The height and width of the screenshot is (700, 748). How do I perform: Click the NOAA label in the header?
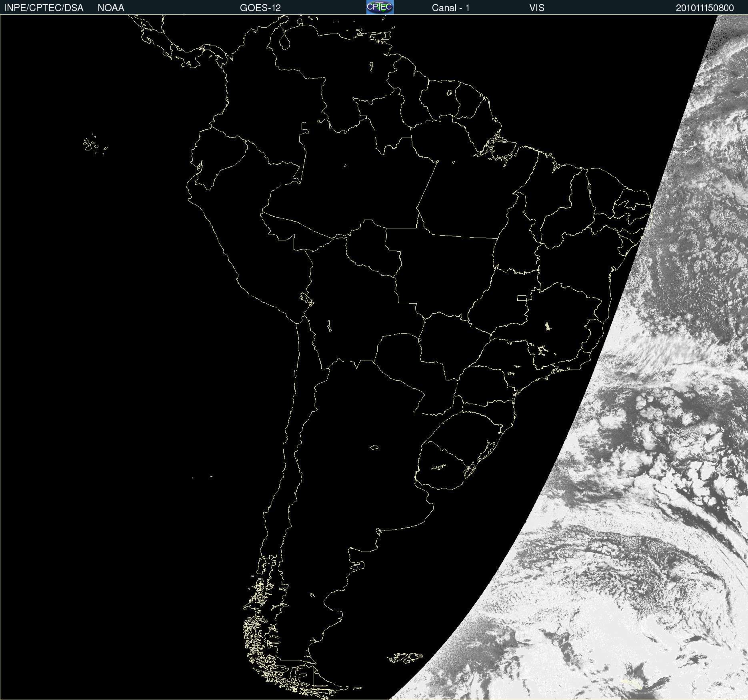point(111,8)
